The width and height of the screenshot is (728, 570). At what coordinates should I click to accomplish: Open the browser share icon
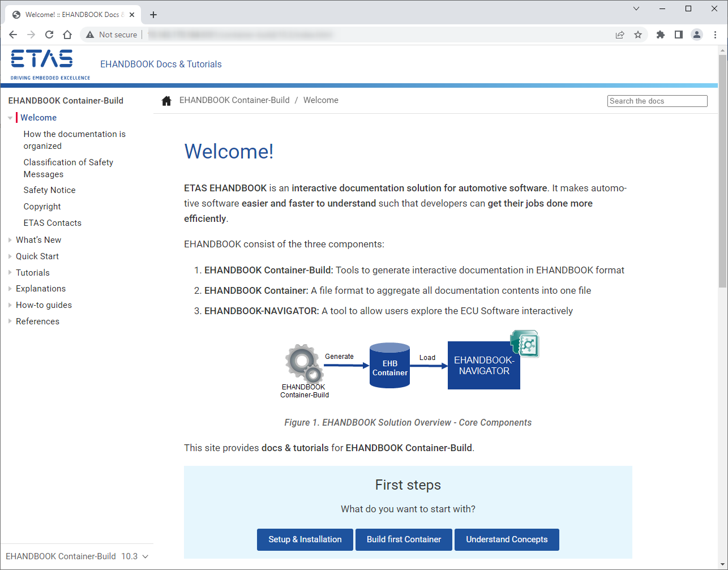click(x=620, y=35)
